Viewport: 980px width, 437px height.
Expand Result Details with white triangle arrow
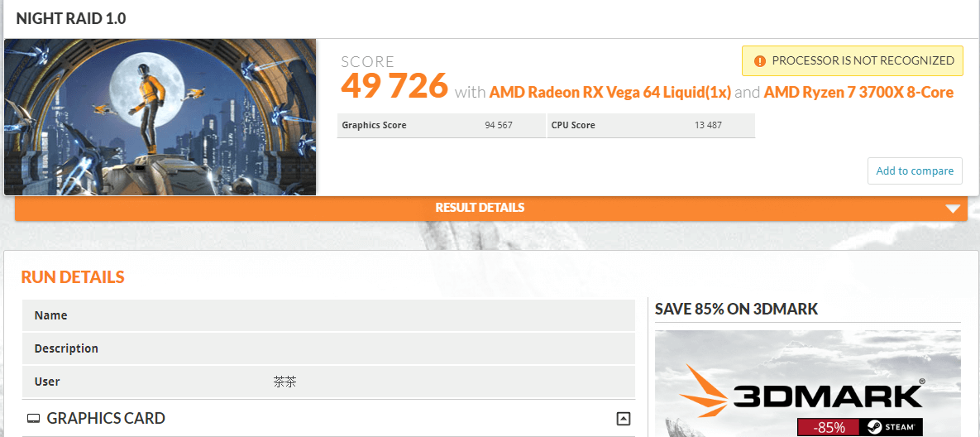(x=953, y=209)
